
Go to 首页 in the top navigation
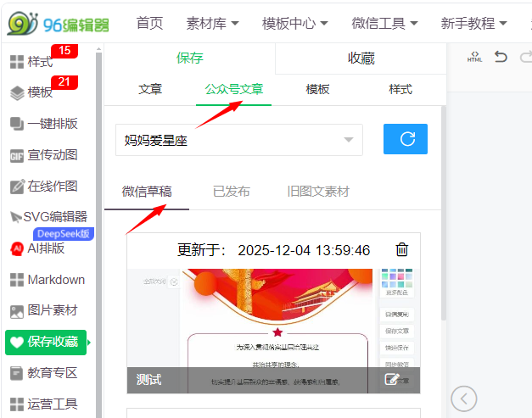(x=149, y=23)
